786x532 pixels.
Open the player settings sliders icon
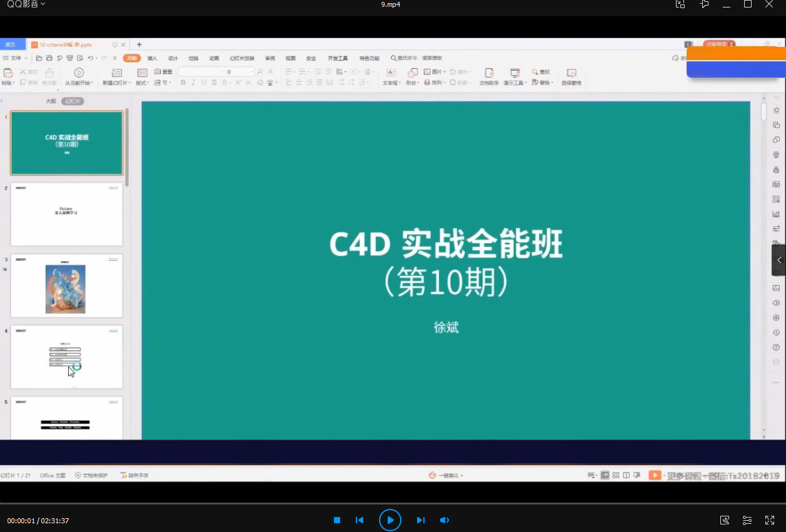coord(747,520)
